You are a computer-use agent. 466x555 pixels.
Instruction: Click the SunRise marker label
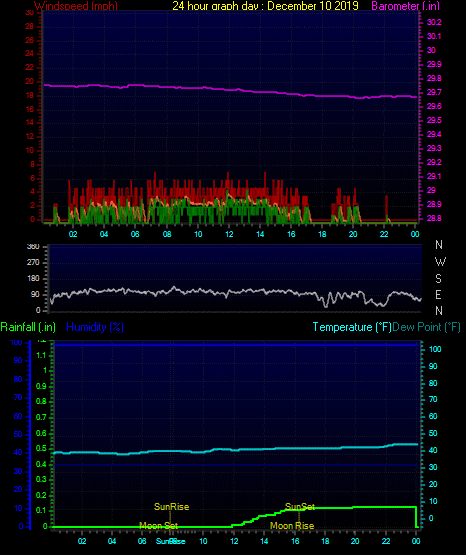(x=172, y=507)
